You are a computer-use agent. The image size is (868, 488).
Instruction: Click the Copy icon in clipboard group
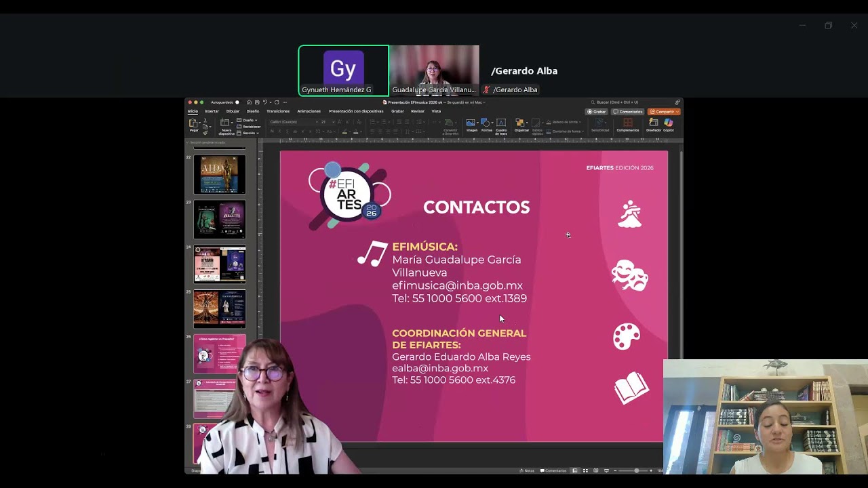pos(205,127)
